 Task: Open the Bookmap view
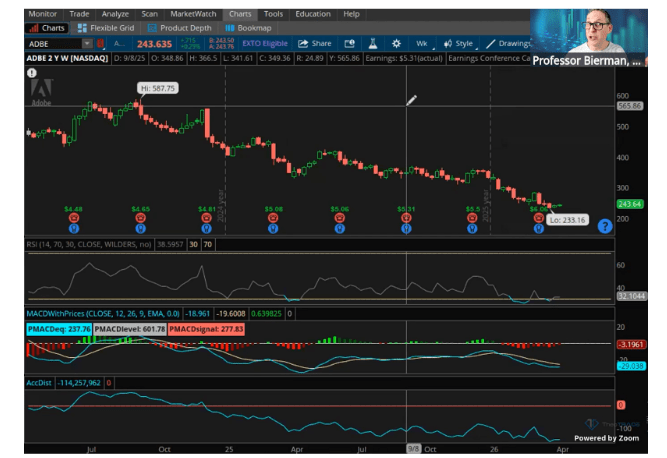pyautogui.click(x=248, y=28)
